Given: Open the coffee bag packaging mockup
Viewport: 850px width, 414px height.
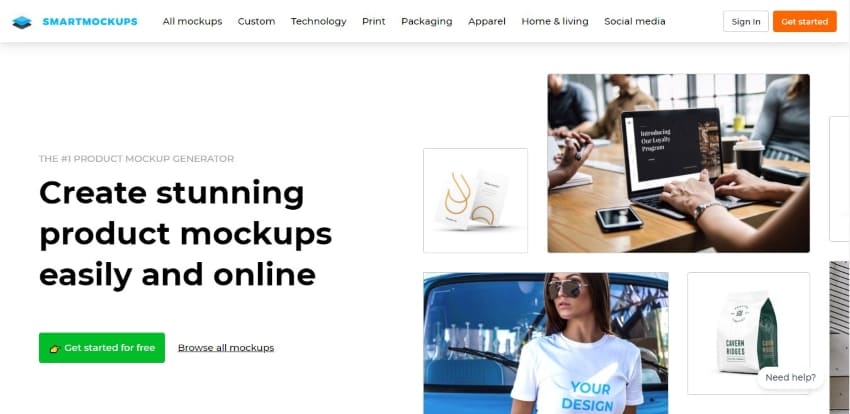Looking at the screenshot, I should (x=749, y=333).
